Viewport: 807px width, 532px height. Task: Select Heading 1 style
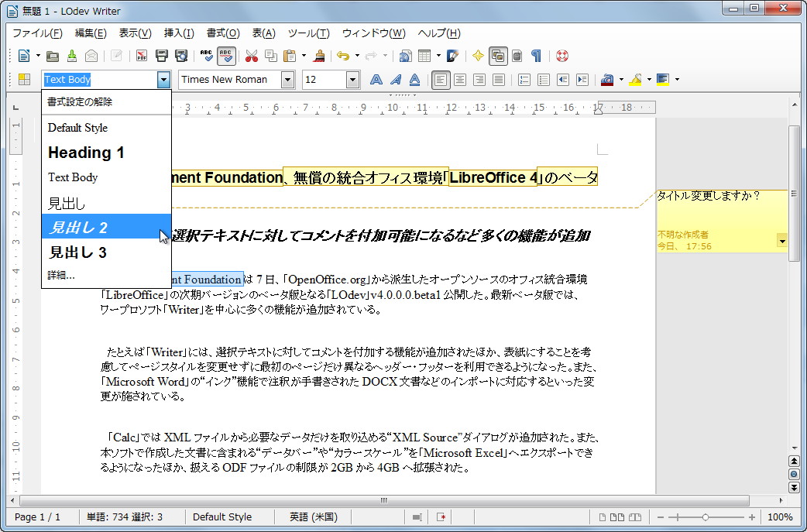pos(106,153)
